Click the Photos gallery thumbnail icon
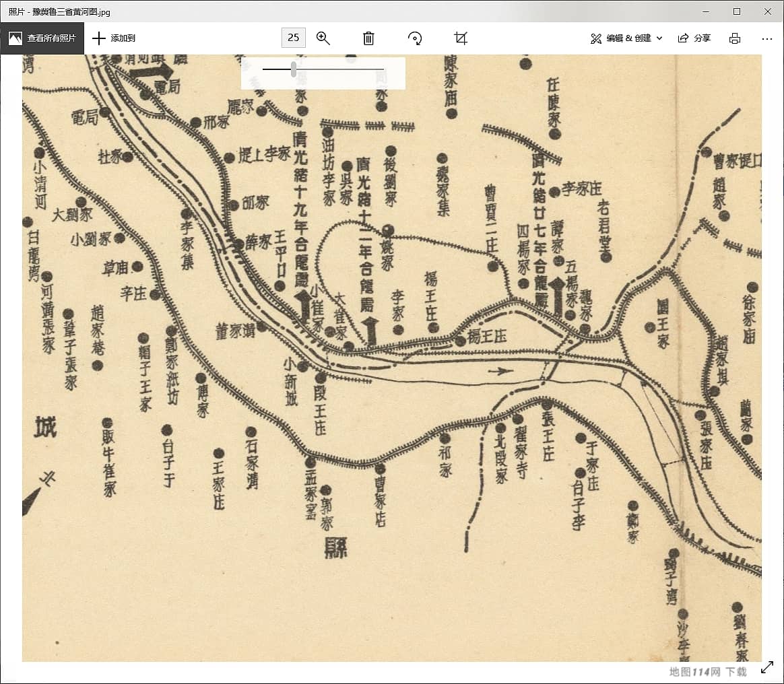Screen dimensions: 784x684 [x=15, y=38]
